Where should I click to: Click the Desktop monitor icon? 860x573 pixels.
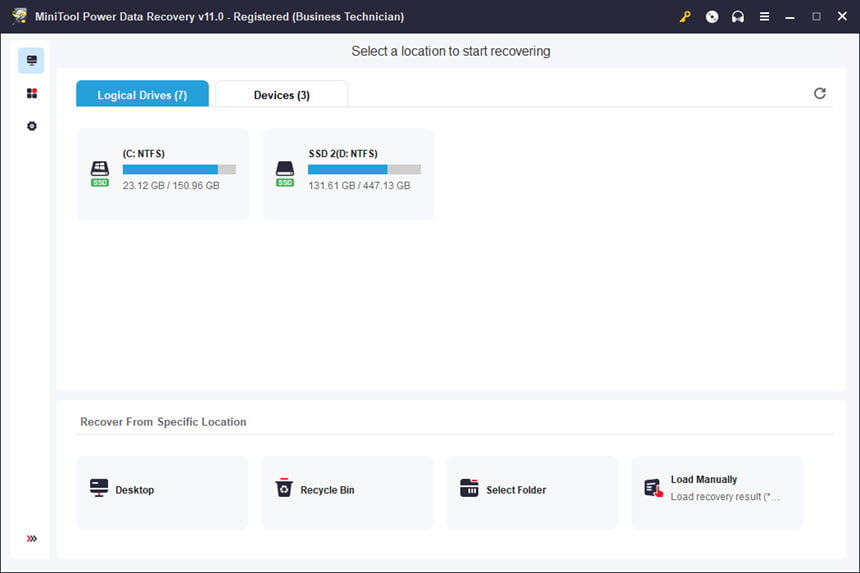[99, 487]
